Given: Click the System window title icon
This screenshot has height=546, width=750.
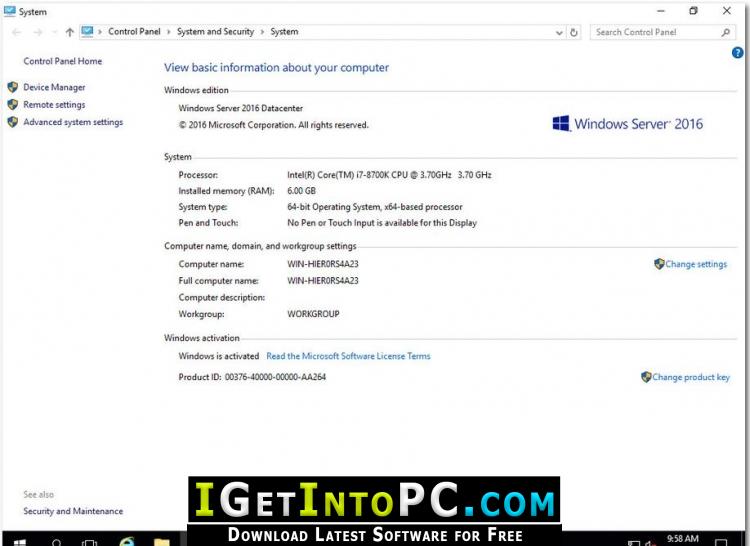Looking at the screenshot, I should [x=10, y=11].
